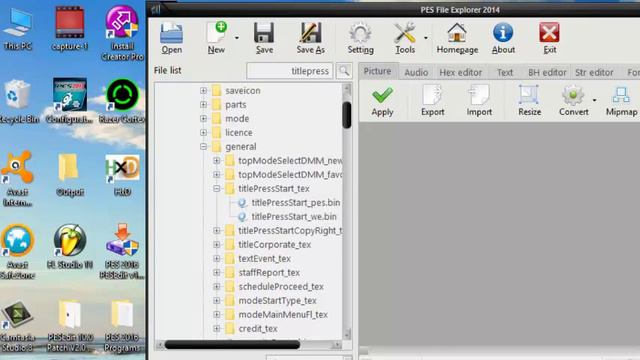Select This PC desktop icon

[x=18, y=28]
